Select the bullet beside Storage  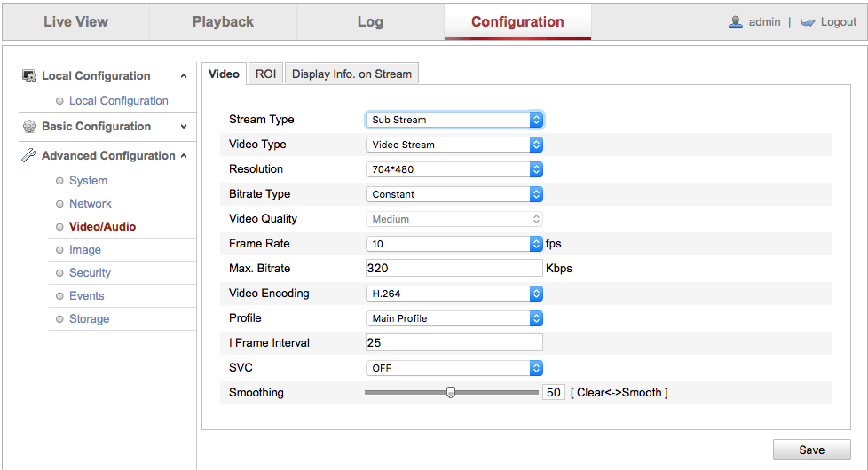pos(59,319)
